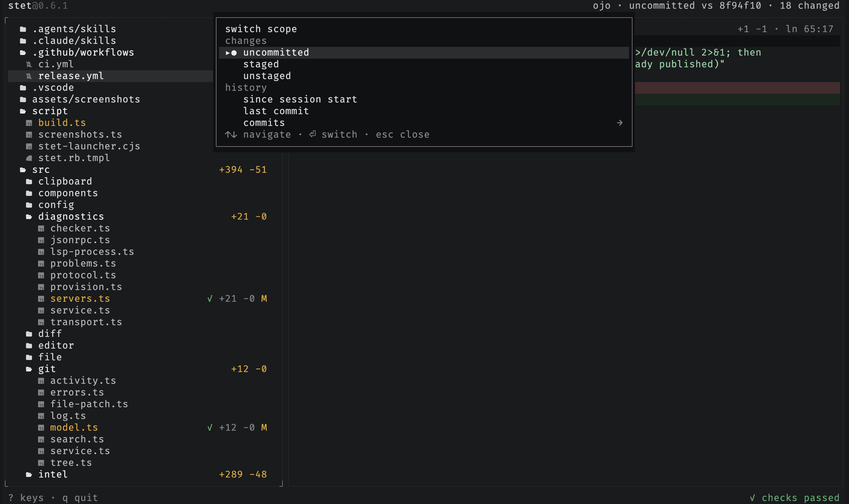Image resolution: width=849 pixels, height=504 pixels.
Task: Click the intel '+289 -48' change count
Action: (243, 474)
